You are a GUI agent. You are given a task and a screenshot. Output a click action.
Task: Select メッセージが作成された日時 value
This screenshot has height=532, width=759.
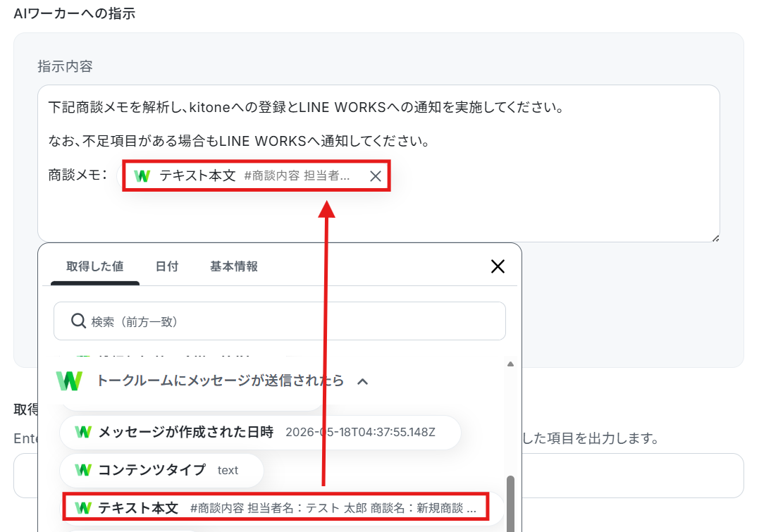point(260,432)
